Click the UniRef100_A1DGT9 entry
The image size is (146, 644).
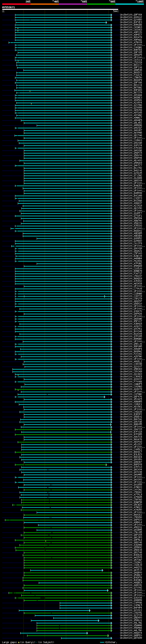(131, 389)
